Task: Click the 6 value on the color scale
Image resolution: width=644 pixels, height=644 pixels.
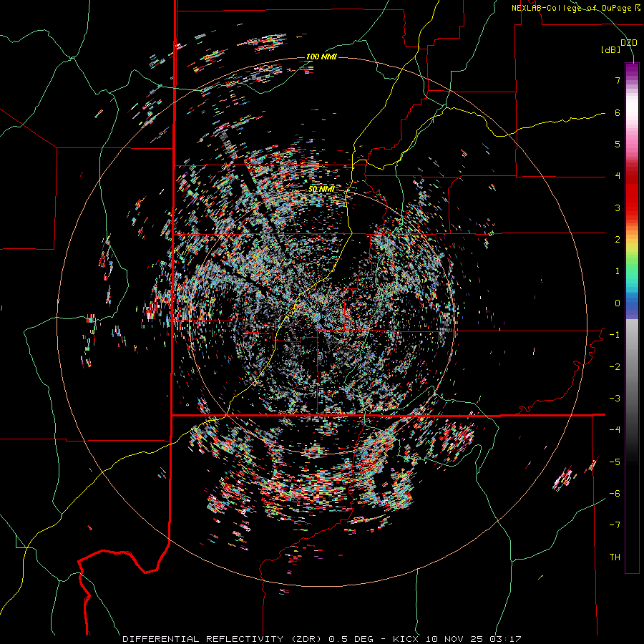Action: (618, 112)
